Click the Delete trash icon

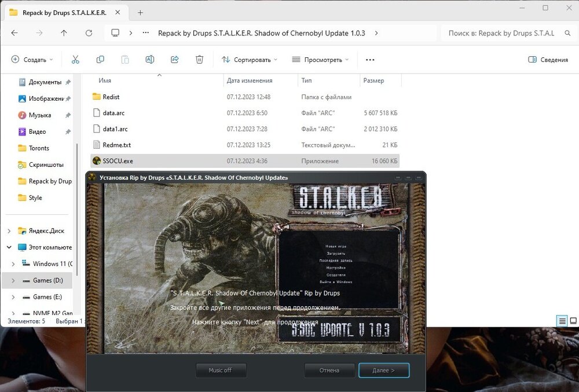coord(199,60)
